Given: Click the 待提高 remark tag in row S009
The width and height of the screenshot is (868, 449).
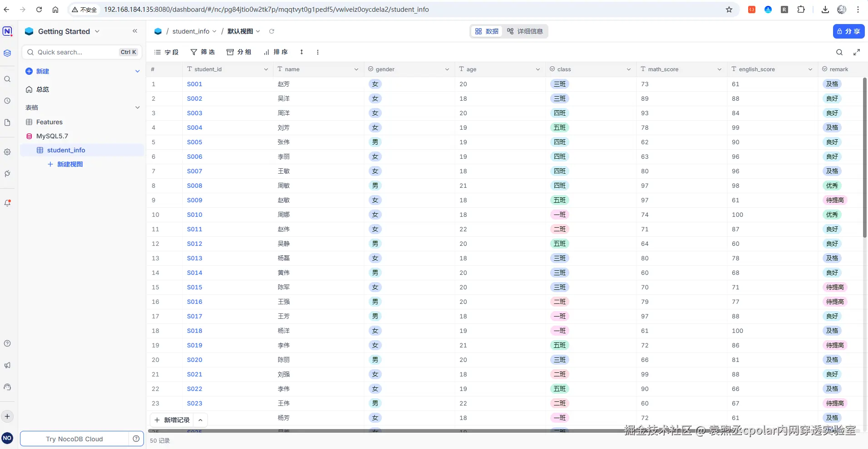Looking at the screenshot, I should coord(835,200).
